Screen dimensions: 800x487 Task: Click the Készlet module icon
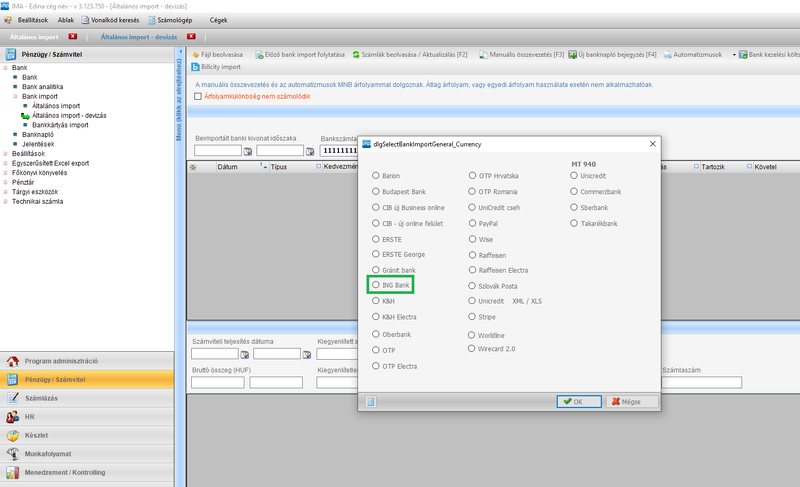pyautogui.click(x=12, y=435)
